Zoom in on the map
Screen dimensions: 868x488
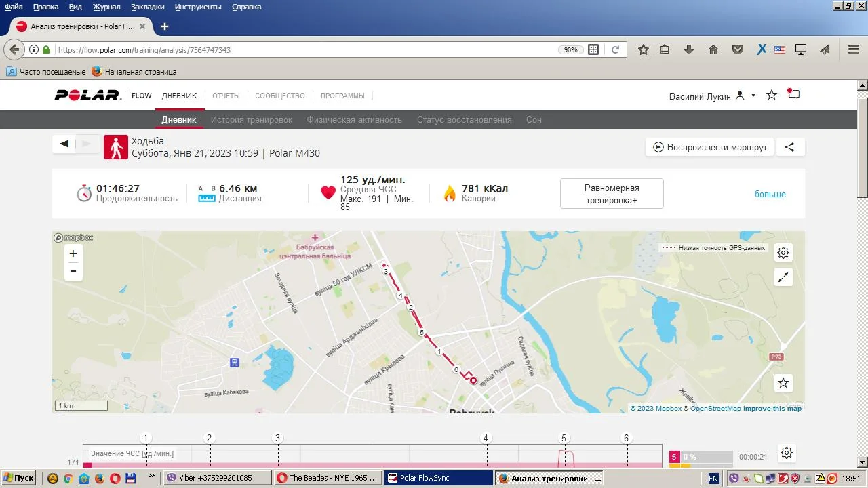[x=73, y=253]
